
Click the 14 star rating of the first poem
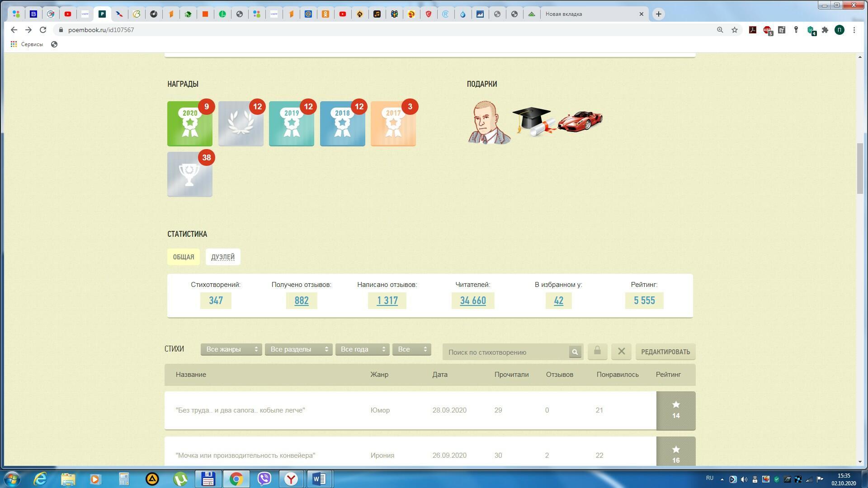click(x=675, y=410)
